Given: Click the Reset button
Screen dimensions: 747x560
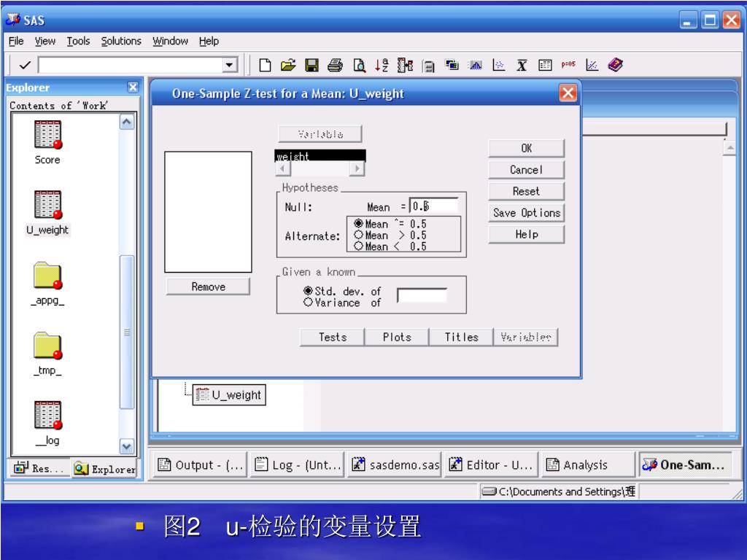Looking at the screenshot, I should (x=526, y=191).
